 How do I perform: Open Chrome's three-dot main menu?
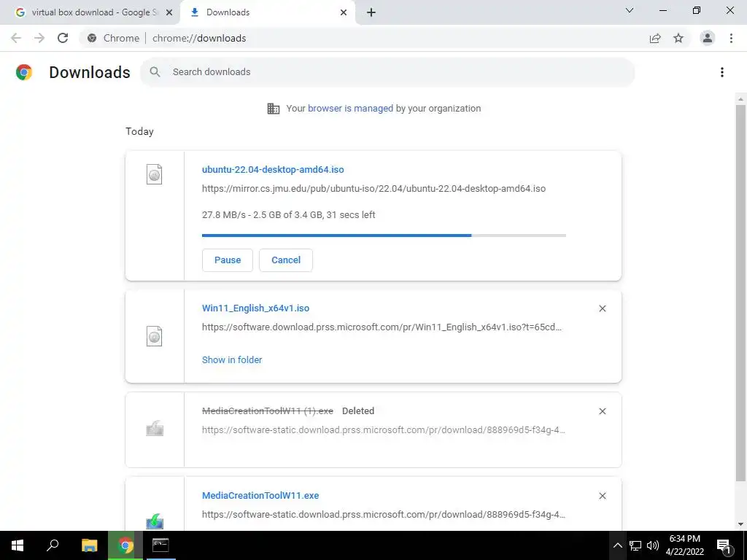731,38
